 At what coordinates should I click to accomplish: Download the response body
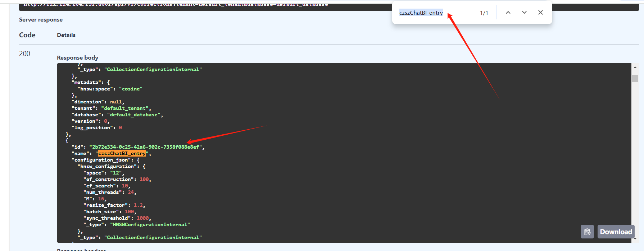pyautogui.click(x=616, y=232)
